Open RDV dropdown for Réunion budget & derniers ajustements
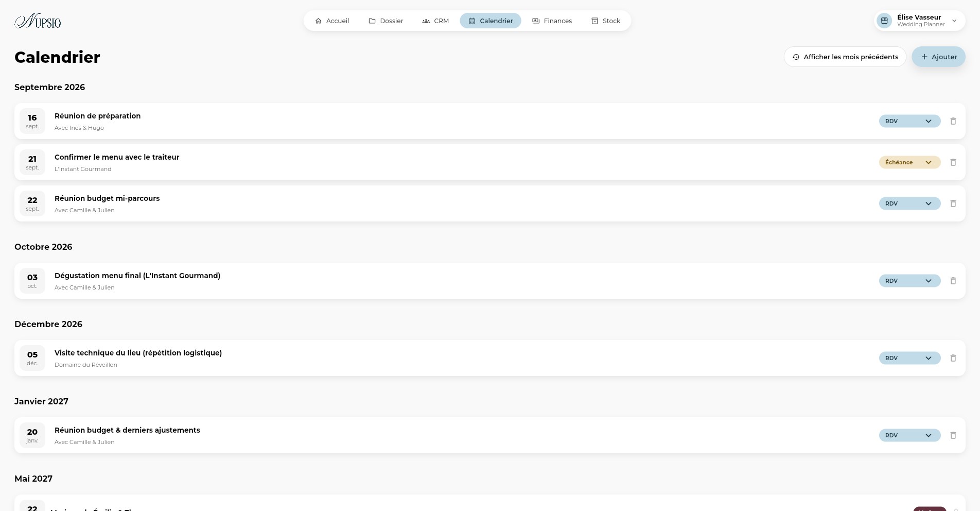Image resolution: width=980 pixels, height=511 pixels. pyautogui.click(x=909, y=435)
